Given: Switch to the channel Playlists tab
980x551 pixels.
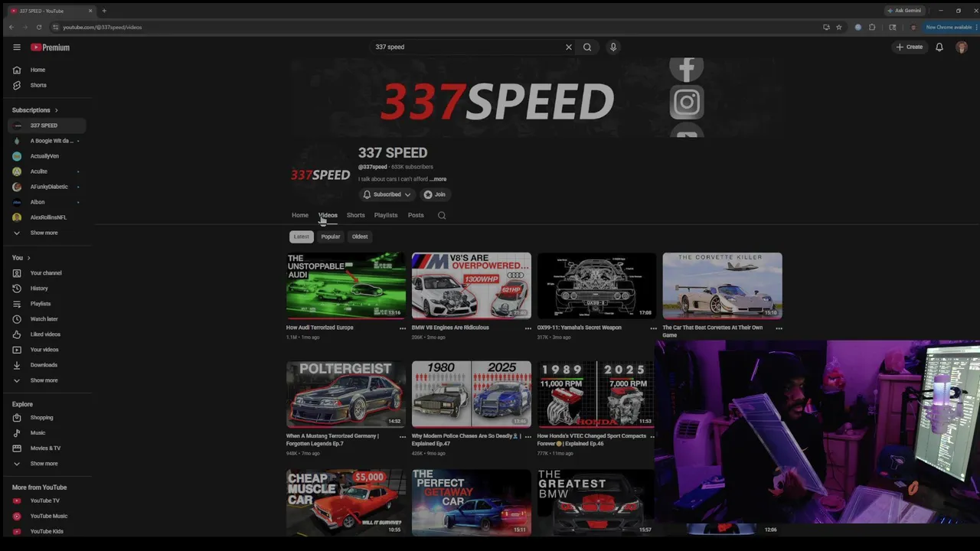Looking at the screenshot, I should coord(386,216).
